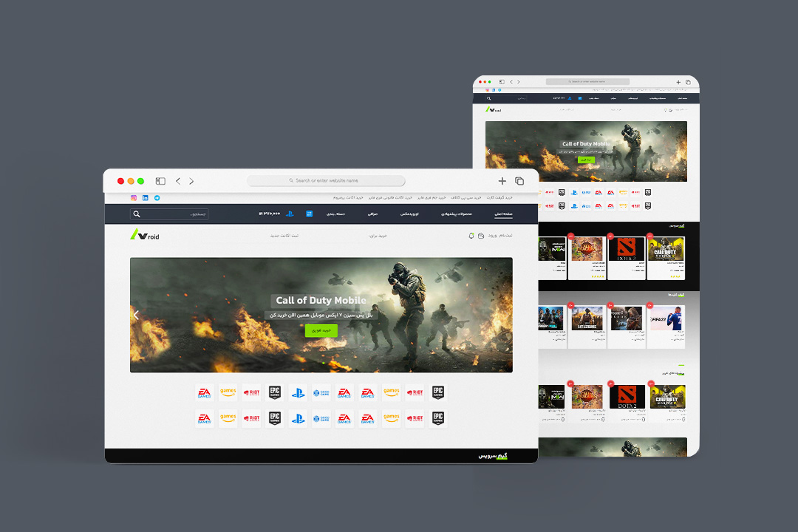Show tab overview in the front browser
The height and width of the screenshot is (532, 798).
point(519,181)
